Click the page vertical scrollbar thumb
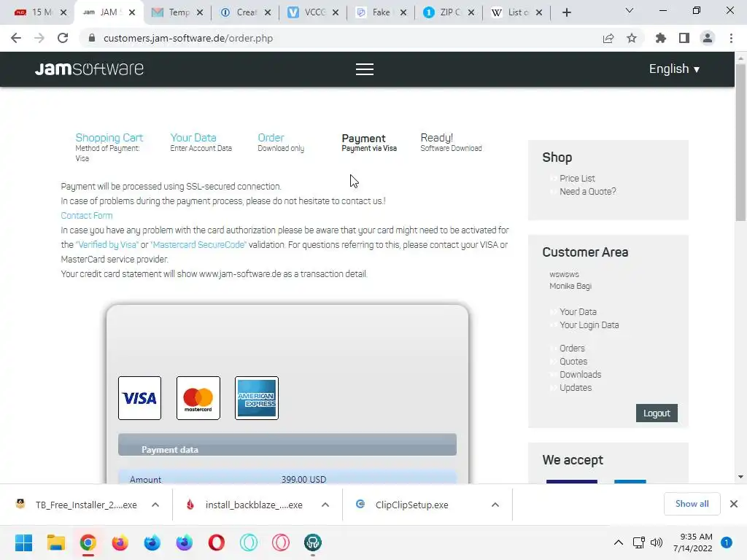The image size is (747, 560). coord(740,142)
